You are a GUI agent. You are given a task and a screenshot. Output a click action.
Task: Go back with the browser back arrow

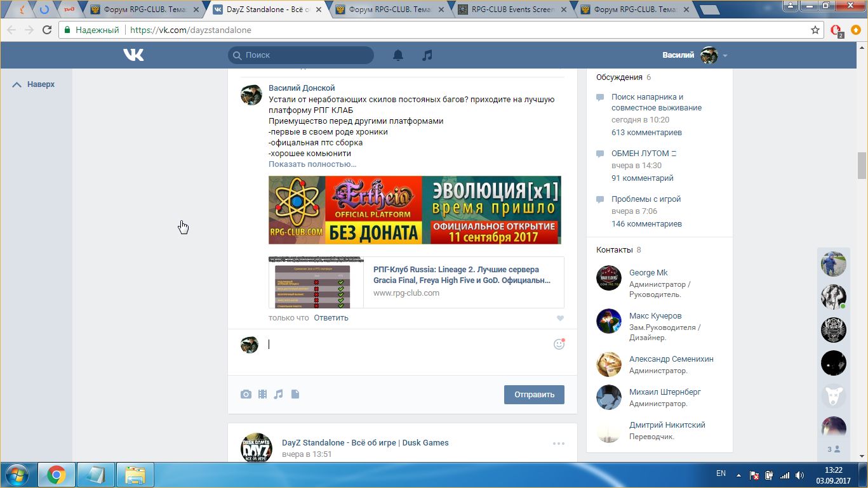(12, 30)
